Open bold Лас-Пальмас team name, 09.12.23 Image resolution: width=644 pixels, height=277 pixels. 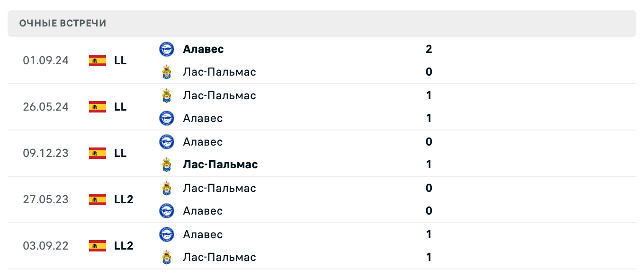point(220,164)
